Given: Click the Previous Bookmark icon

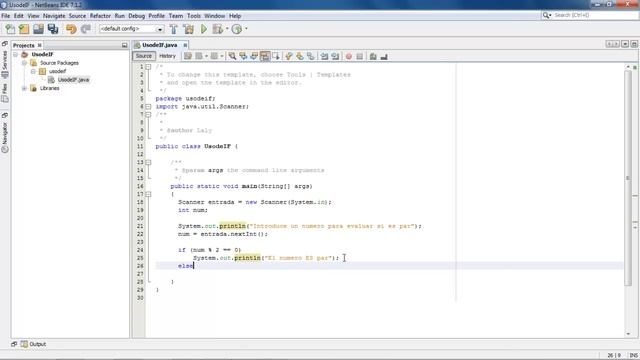Looking at the screenshot, I should coord(289,56).
